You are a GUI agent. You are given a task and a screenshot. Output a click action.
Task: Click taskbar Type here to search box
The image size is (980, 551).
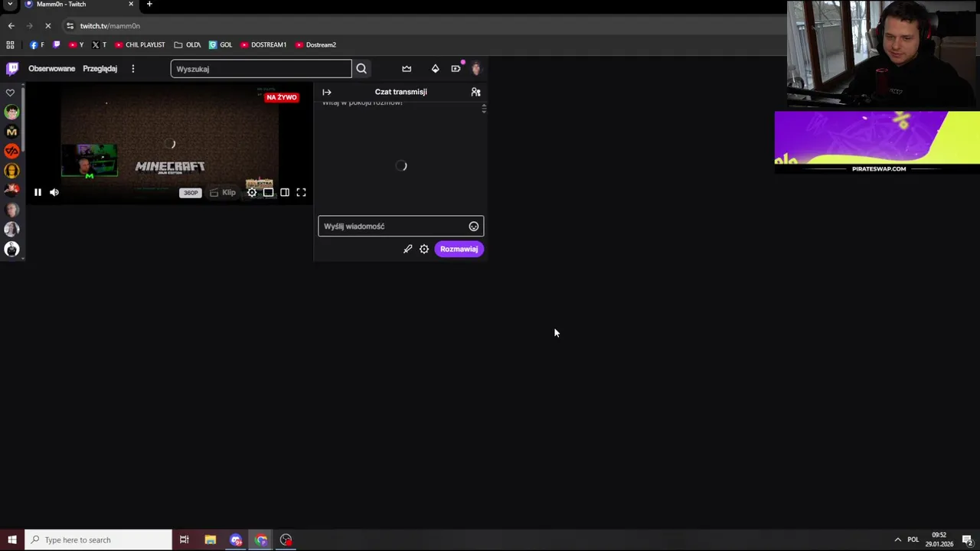[98, 540]
